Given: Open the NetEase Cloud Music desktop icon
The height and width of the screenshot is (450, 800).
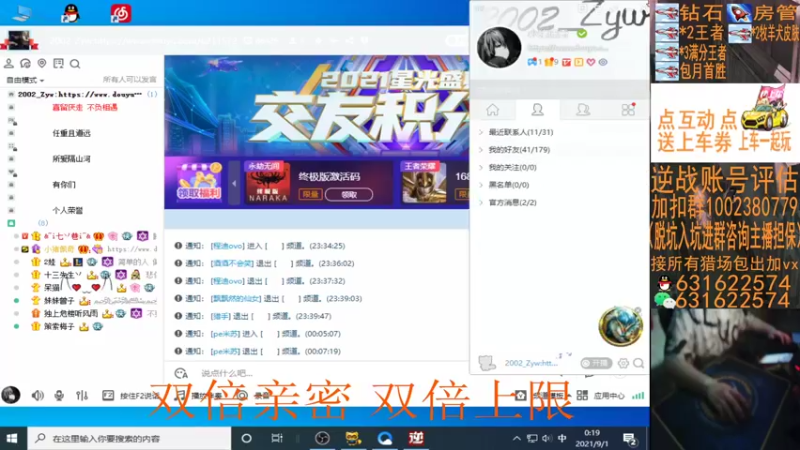Looking at the screenshot, I should (121, 13).
